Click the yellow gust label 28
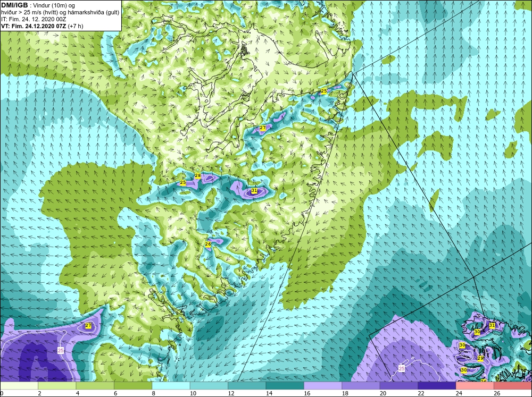The width and height of the screenshot is (532, 397). coord(197,175)
